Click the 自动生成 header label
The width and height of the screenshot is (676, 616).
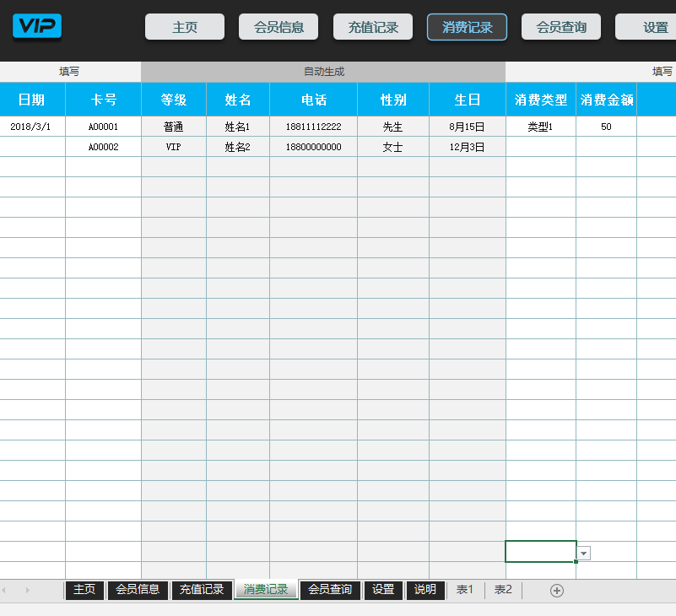point(323,72)
